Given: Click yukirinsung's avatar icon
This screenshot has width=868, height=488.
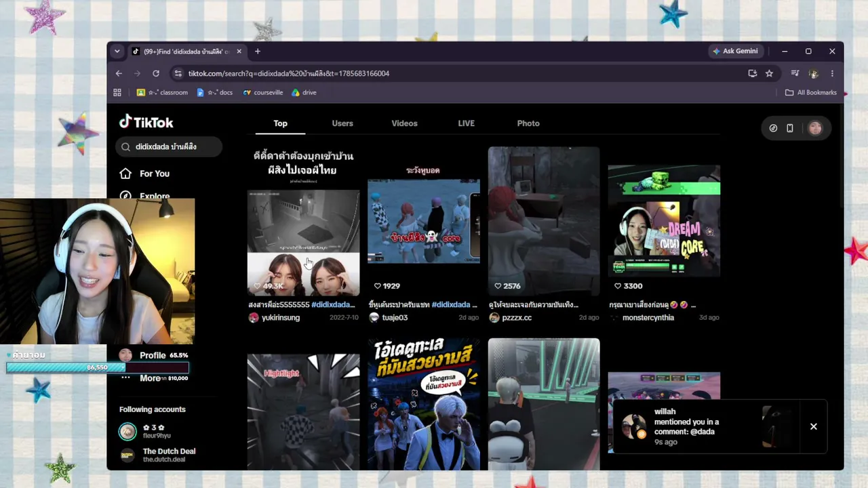Looking at the screenshot, I should click(x=254, y=317).
